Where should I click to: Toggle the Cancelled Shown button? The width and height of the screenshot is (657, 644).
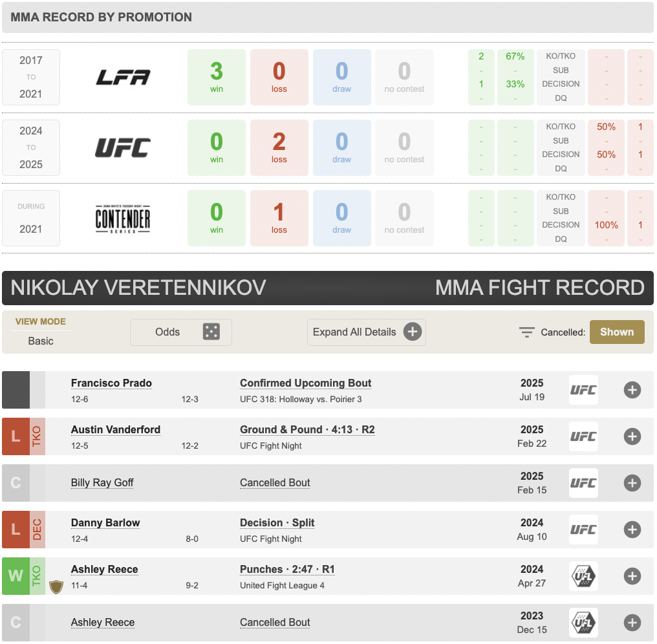[x=616, y=332]
